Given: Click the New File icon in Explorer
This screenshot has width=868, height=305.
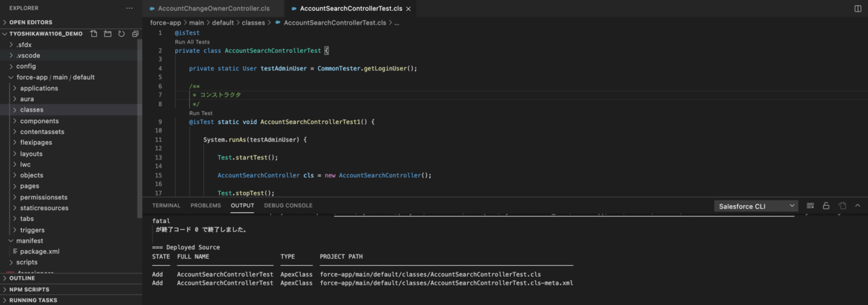Looking at the screenshot, I should click(94, 34).
